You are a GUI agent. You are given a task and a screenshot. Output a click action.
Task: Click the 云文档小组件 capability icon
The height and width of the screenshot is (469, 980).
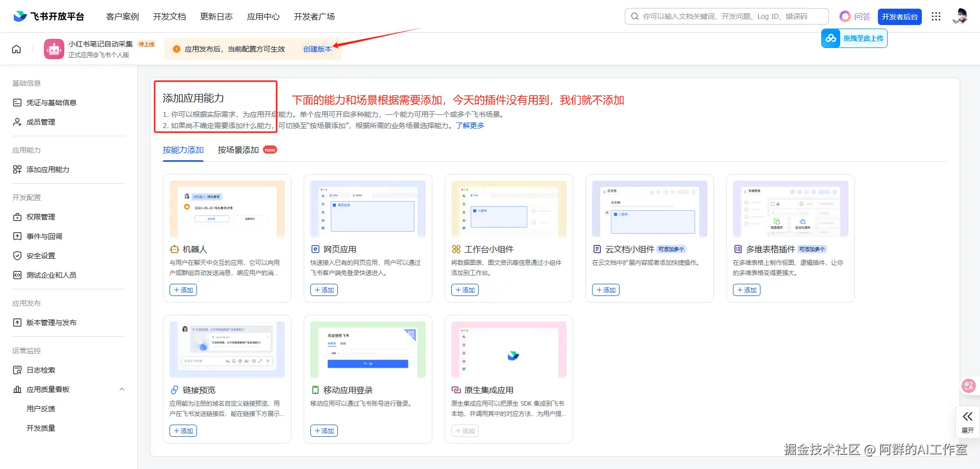point(597,249)
